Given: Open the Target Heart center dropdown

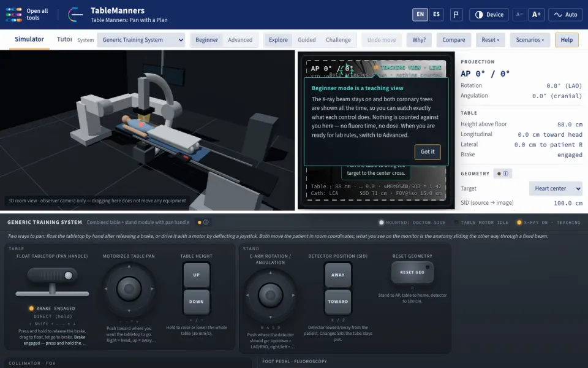Looking at the screenshot, I should (x=556, y=188).
